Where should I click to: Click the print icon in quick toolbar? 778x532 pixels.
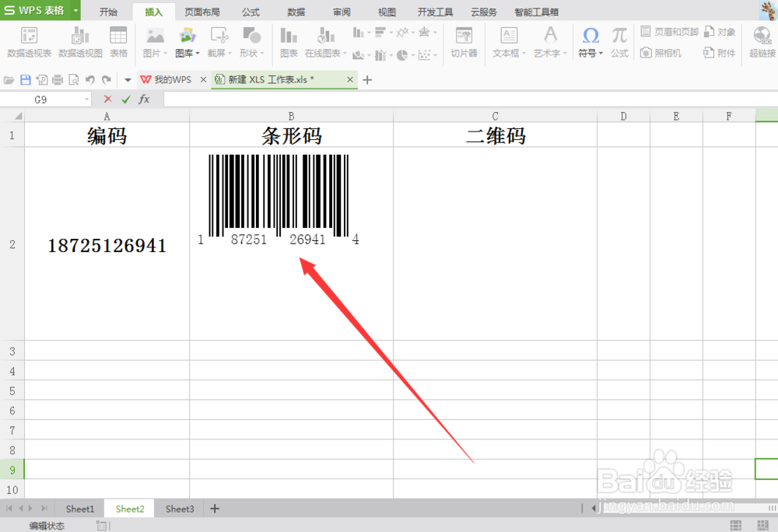[x=58, y=80]
